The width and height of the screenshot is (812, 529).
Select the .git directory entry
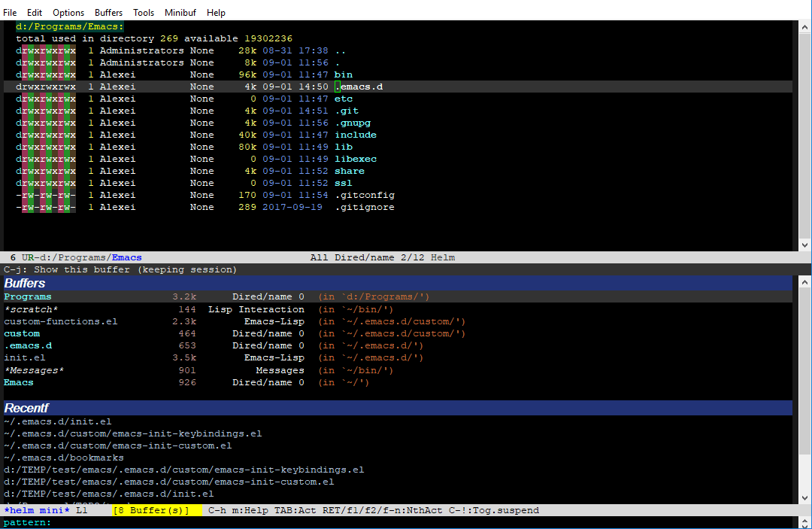(347, 111)
